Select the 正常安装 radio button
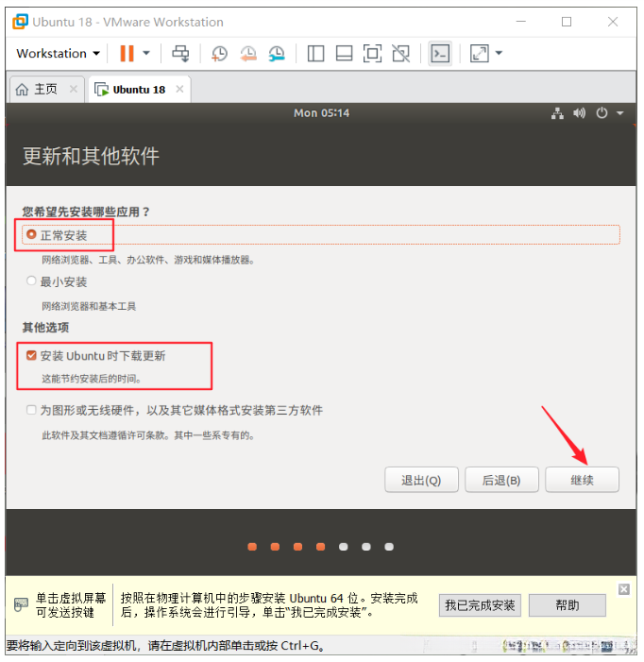The image size is (644, 662). [x=31, y=235]
